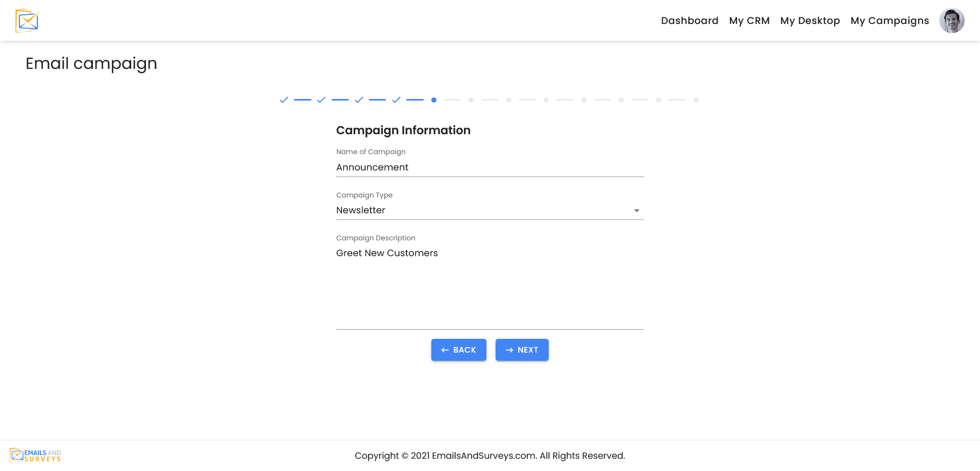980x471 pixels.
Task: Select the last gray step dot on the stepper
Action: click(x=696, y=100)
